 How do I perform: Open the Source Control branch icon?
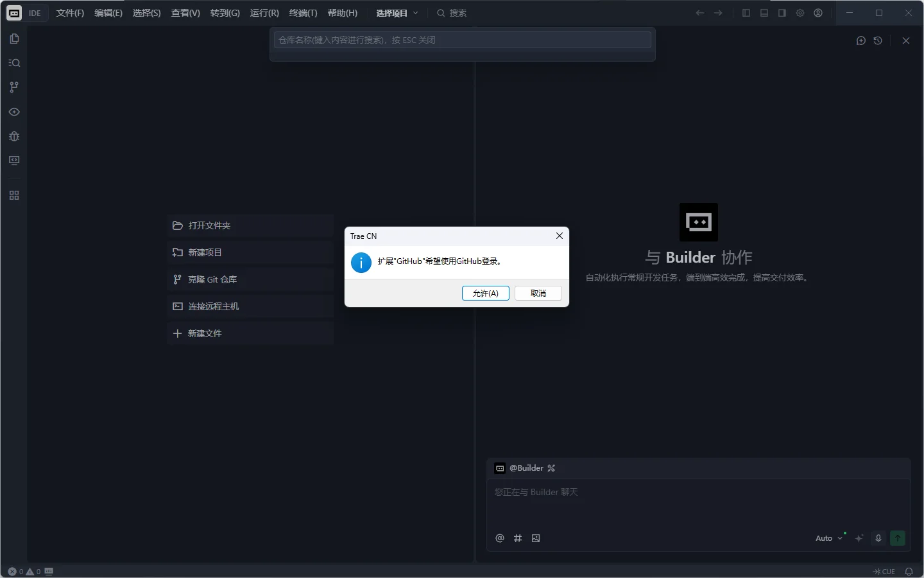[14, 87]
